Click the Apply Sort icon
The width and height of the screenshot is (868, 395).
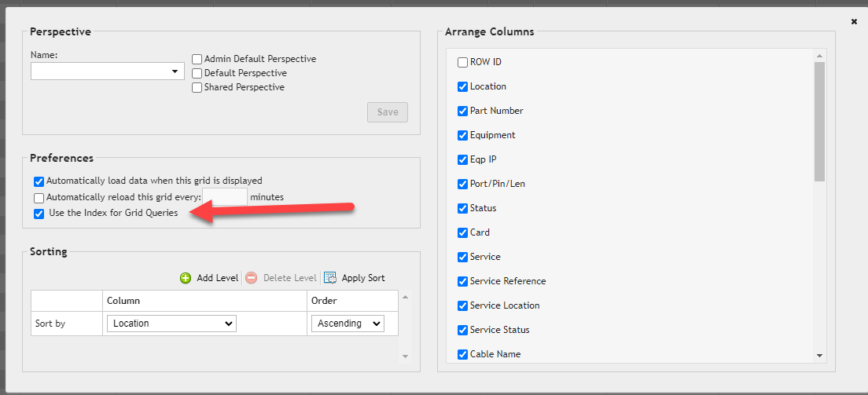pos(330,278)
